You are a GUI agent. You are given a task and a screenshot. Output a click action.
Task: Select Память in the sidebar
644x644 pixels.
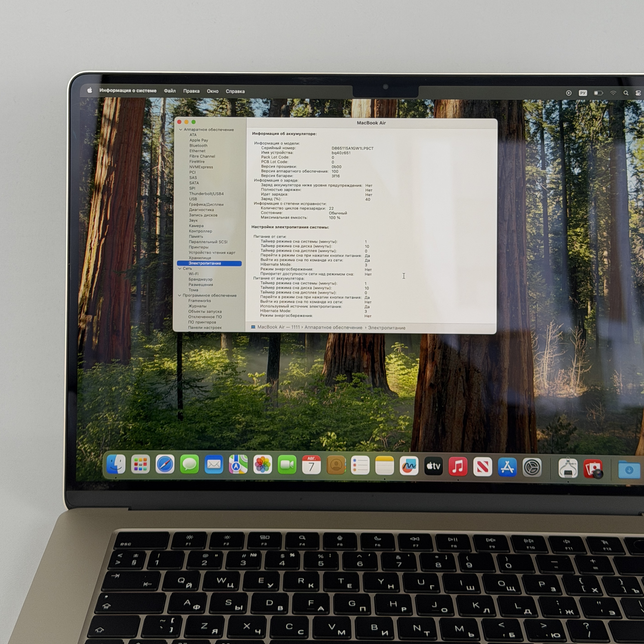pos(196,236)
